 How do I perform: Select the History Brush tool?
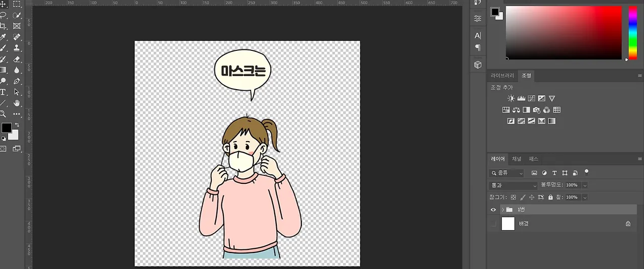coord(3,59)
